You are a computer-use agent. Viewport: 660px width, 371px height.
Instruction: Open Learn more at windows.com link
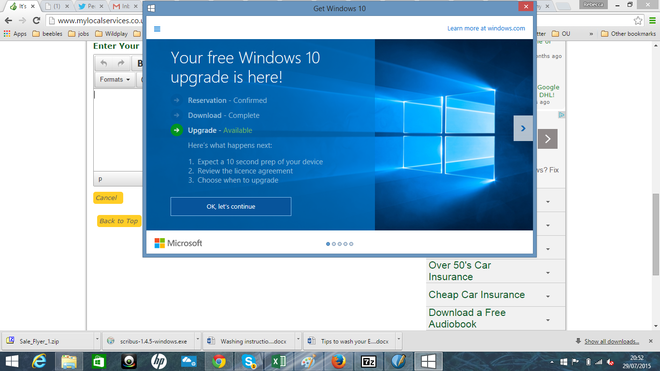(486, 28)
